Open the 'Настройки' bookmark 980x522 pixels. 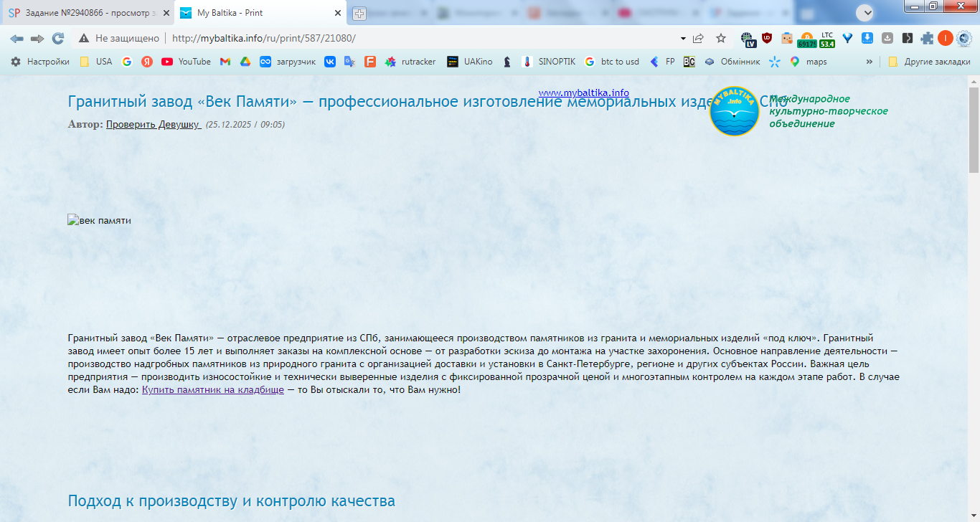click(40, 62)
